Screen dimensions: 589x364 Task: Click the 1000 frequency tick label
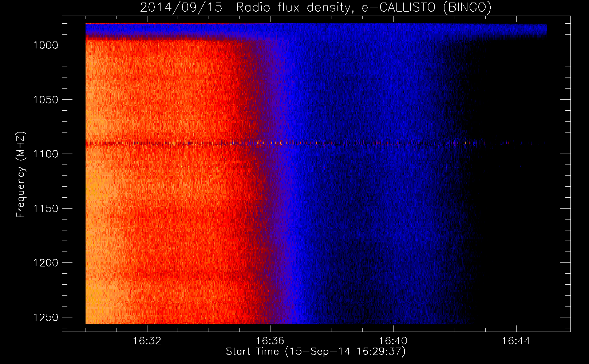click(46, 45)
